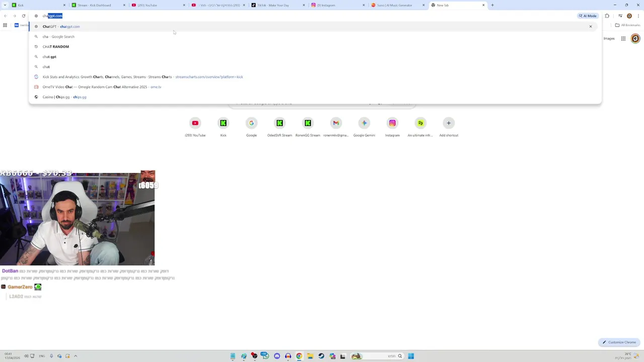Click the browser back arrow

click(6, 16)
